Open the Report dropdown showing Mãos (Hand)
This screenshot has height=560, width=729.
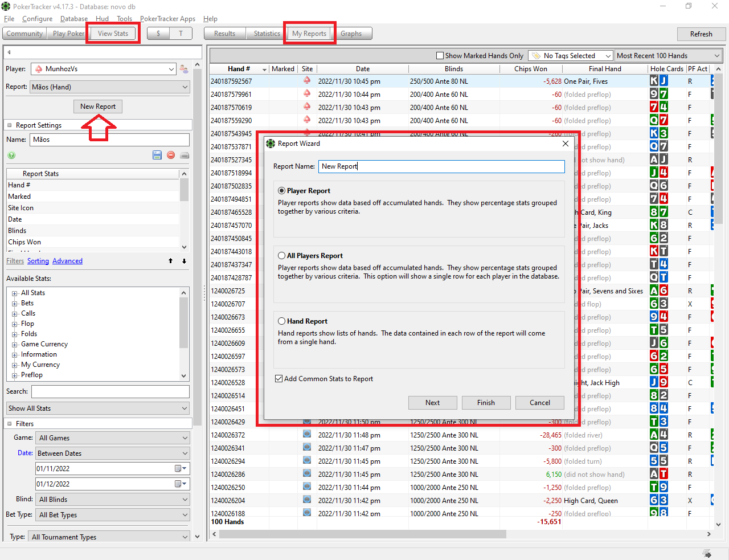[x=110, y=87]
